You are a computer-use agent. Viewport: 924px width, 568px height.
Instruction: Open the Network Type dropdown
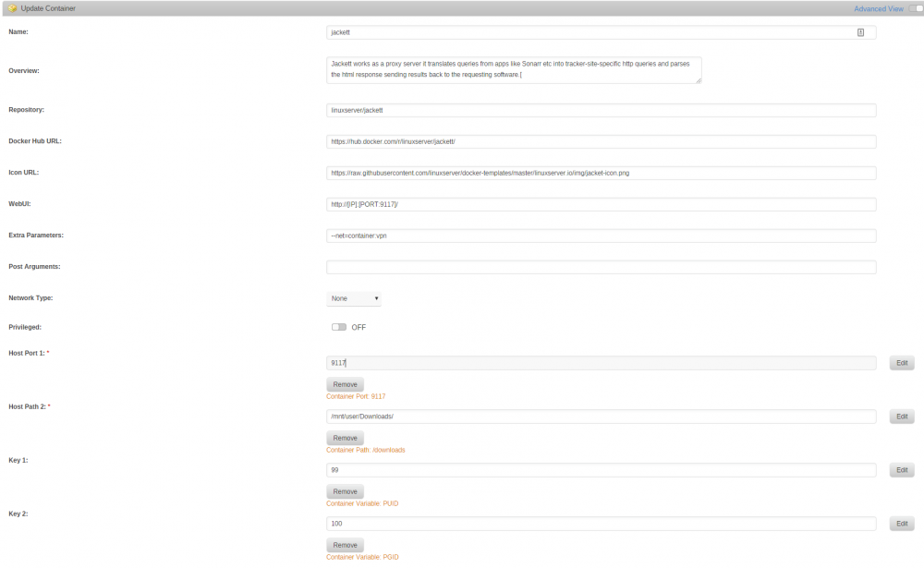pos(354,298)
